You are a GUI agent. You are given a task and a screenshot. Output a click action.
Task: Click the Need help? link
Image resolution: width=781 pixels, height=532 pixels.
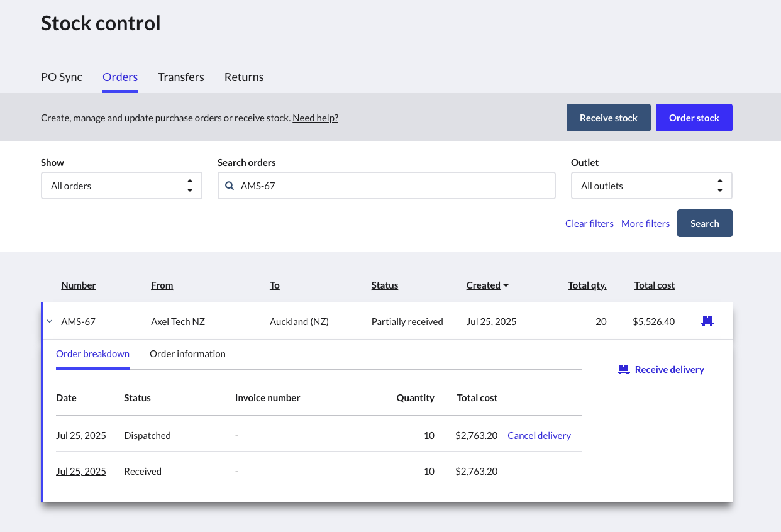click(315, 118)
